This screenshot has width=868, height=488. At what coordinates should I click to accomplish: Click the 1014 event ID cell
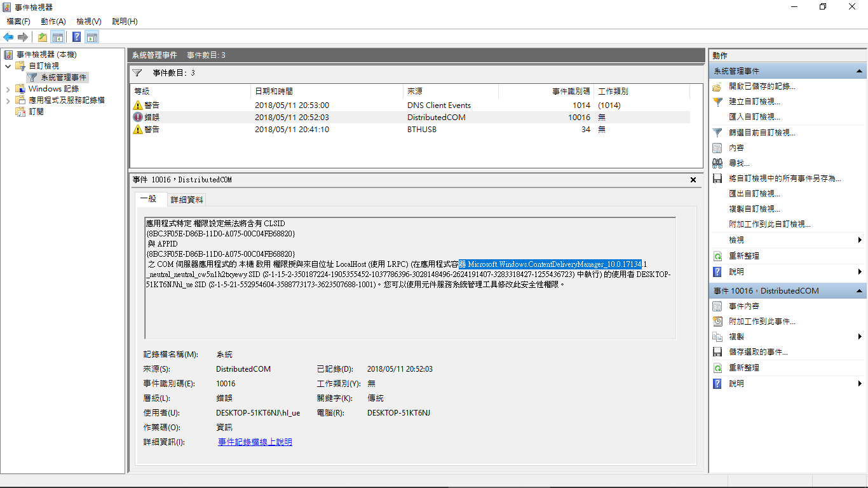click(581, 105)
